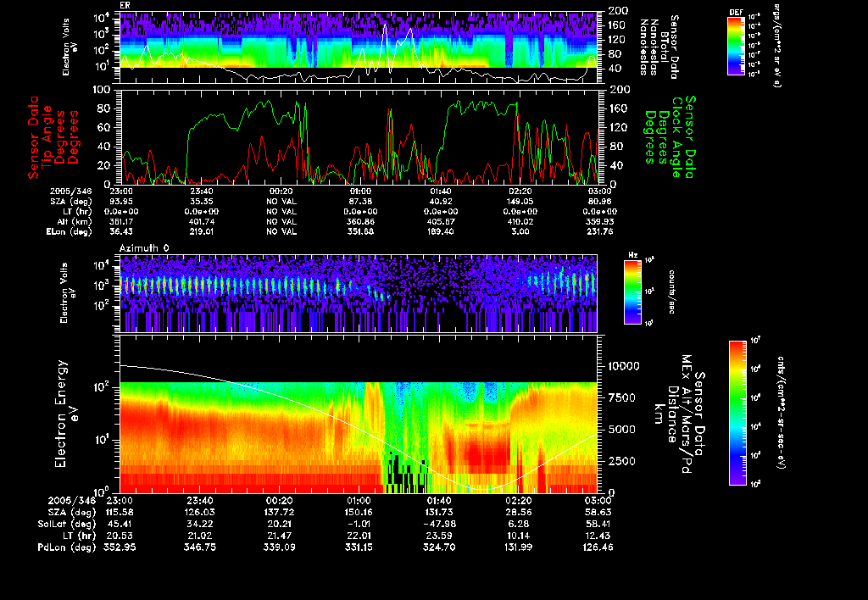Click the Azimuth 0 spectrogram panel
This screenshot has height=600, width=868.
point(359,293)
